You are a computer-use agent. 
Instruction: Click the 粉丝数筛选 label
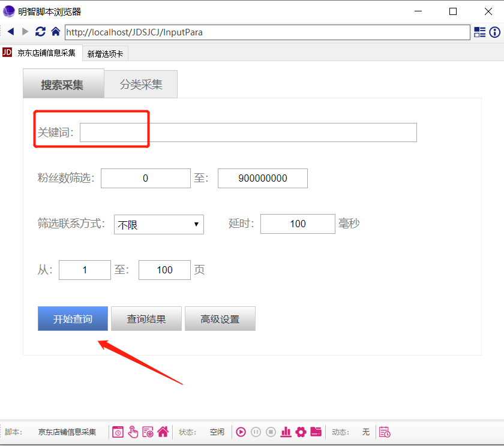click(66, 178)
